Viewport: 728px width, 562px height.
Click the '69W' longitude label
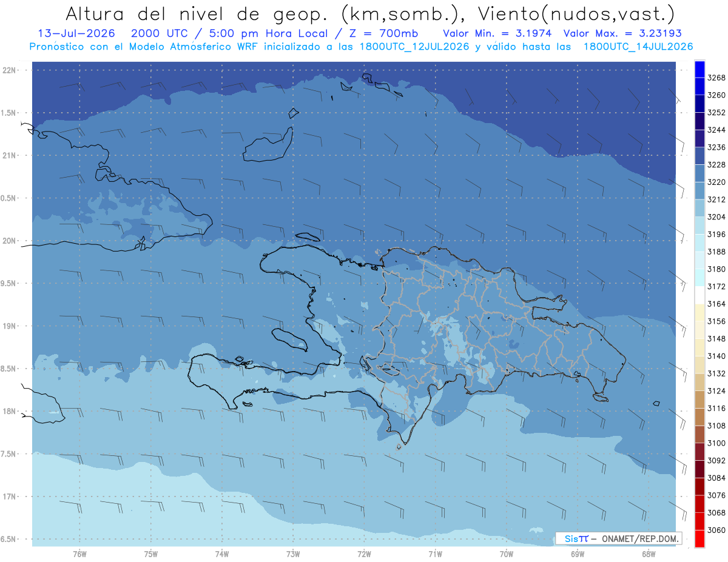[x=578, y=554]
